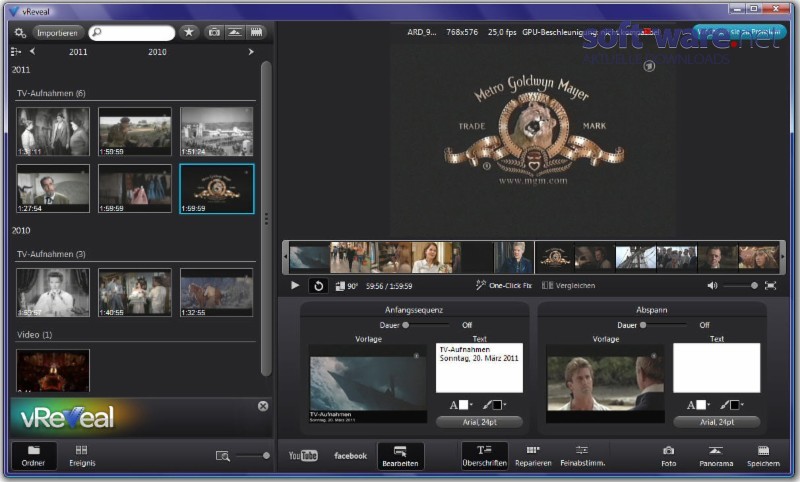Jump to the MGM logo frame in filmstrip
The width and height of the screenshot is (800, 482).
point(555,258)
